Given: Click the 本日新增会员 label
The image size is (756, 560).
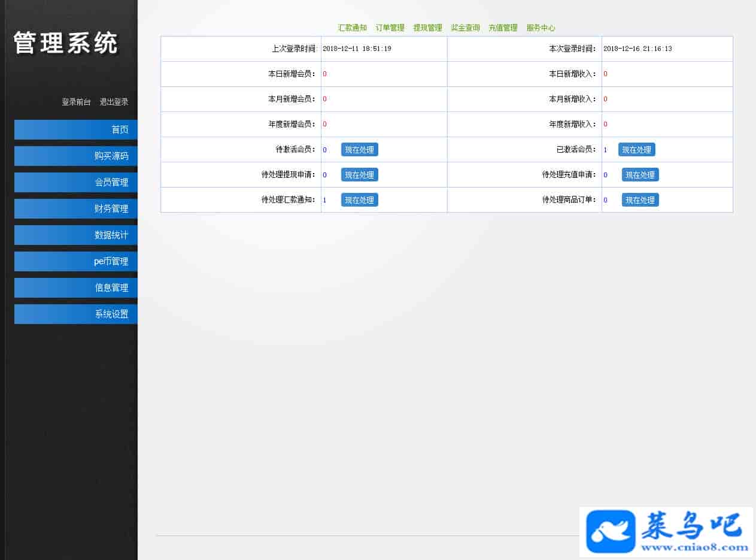Looking at the screenshot, I should (x=292, y=74).
